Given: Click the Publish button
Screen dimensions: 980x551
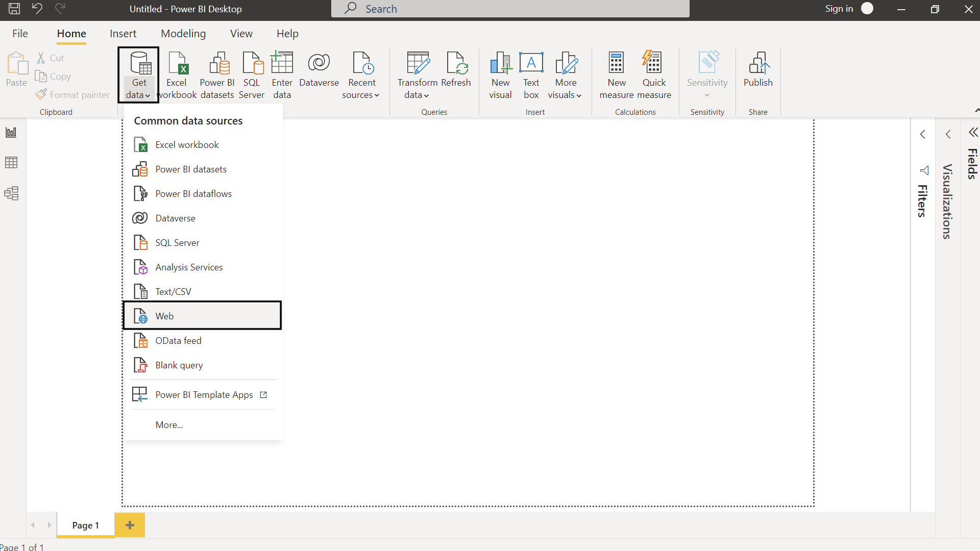Looking at the screenshot, I should pos(758,69).
